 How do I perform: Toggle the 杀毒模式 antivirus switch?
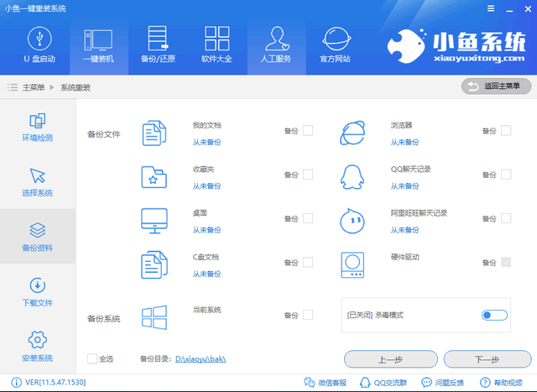click(494, 315)
